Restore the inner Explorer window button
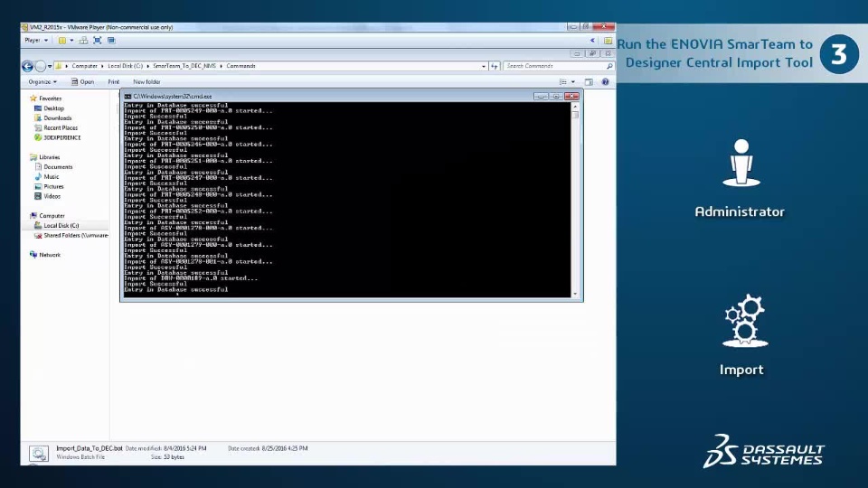Screen dimensions: 868x488 pyautogui.click(x=592, y=53)
